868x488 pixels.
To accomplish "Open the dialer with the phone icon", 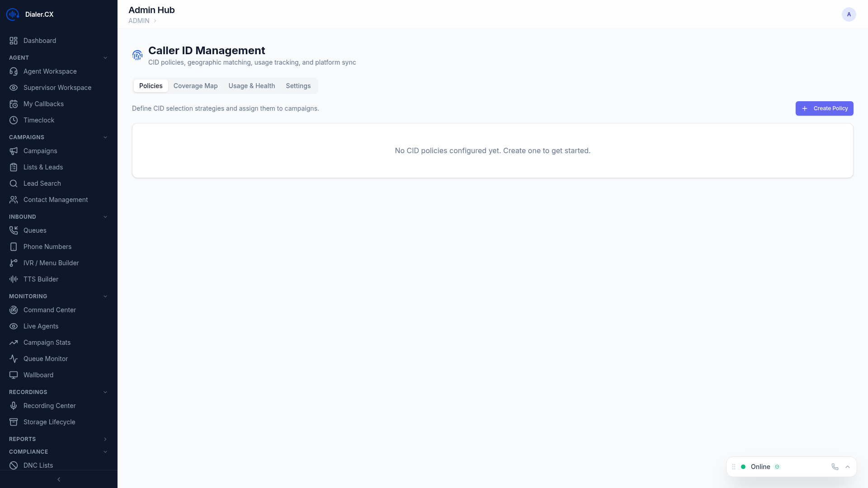I will coord(835,467).
